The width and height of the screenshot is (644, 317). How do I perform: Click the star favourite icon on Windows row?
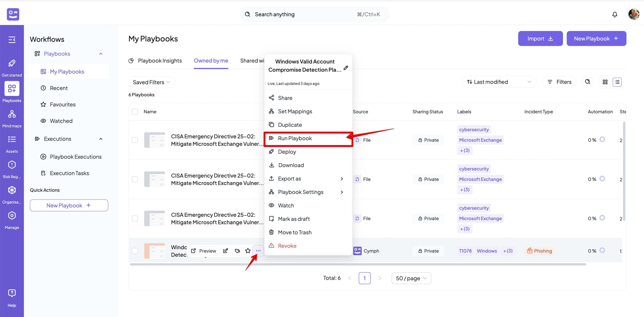[248, 251]
